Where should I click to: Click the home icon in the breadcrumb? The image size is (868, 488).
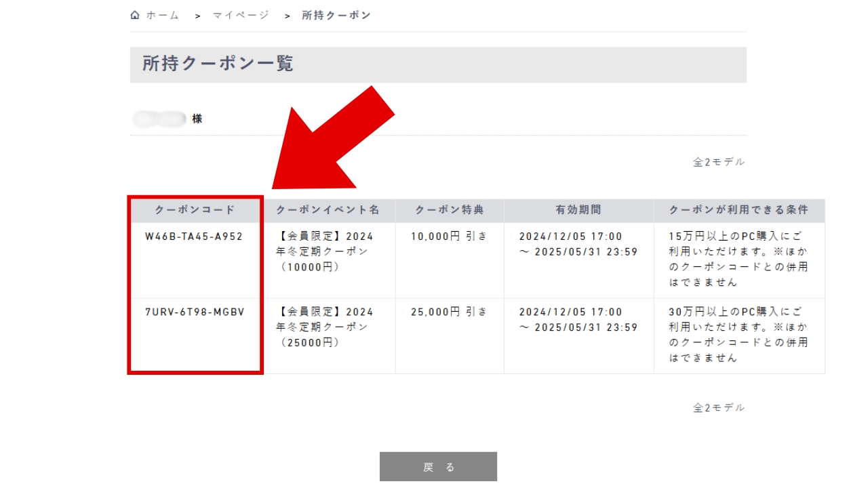(x=135, y=15)
